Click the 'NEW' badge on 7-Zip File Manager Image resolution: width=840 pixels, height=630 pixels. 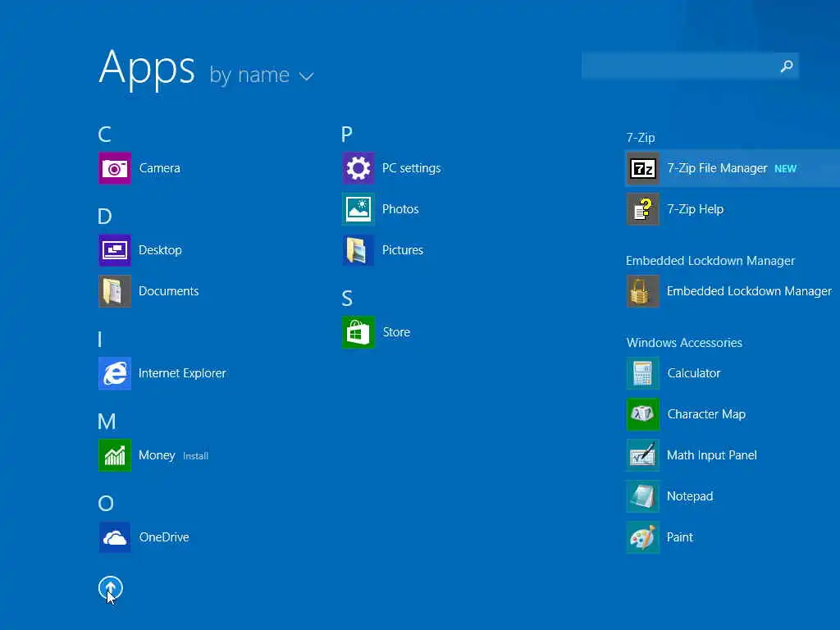pos(785,169)
